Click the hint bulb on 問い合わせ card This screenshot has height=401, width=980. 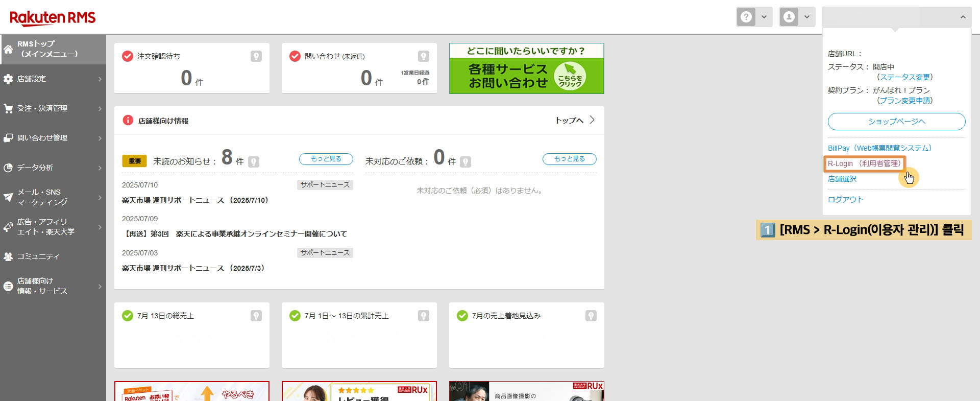coord(424,56)
